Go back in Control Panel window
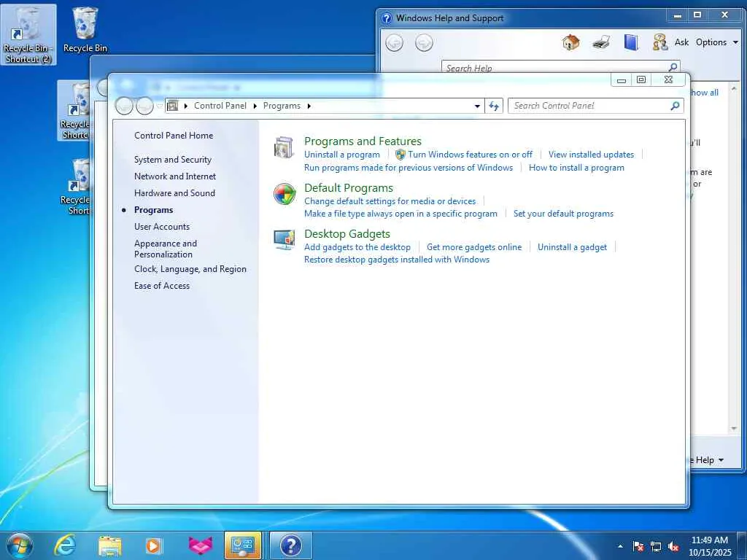 [x=124, y=106]
